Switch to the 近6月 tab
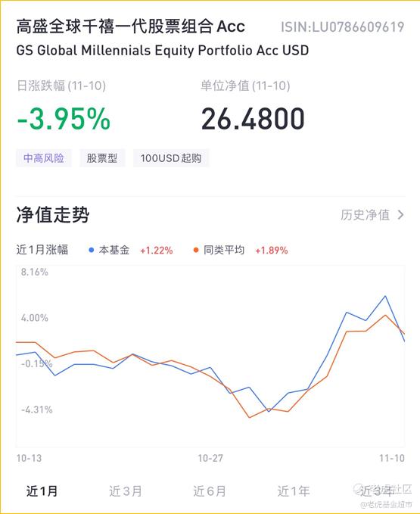 [210, 491]
